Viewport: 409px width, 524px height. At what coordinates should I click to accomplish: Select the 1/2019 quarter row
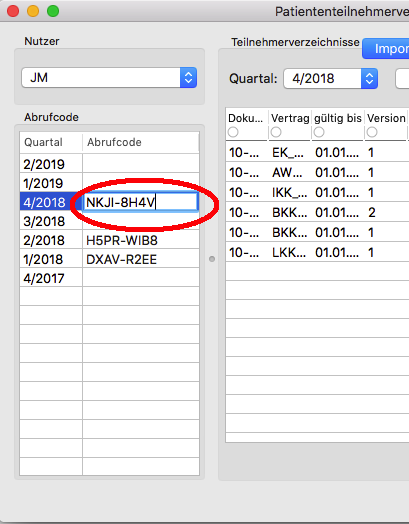pyautogui.click(x=110, y=183)
